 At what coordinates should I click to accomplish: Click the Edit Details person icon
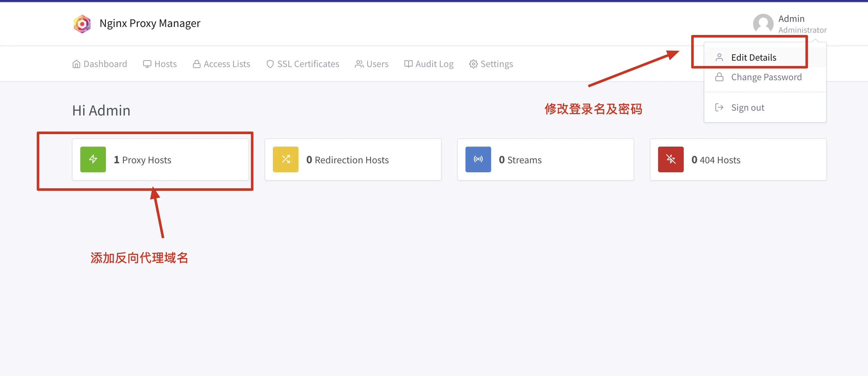719,57
